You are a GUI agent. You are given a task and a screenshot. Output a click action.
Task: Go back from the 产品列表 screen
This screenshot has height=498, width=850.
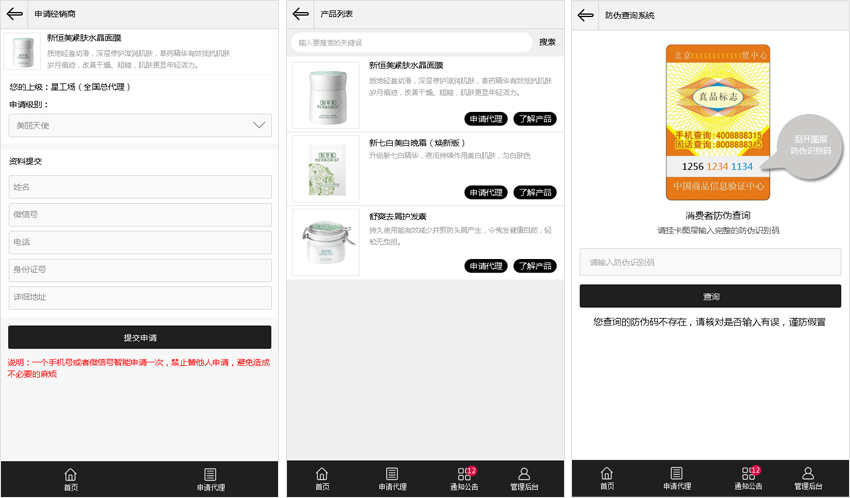click(x=302, y=14)
